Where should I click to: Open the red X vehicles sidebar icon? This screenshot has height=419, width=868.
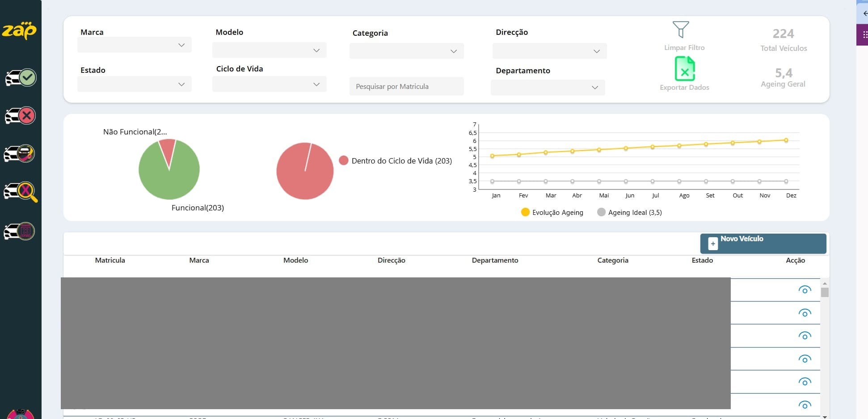coord(21,116)
